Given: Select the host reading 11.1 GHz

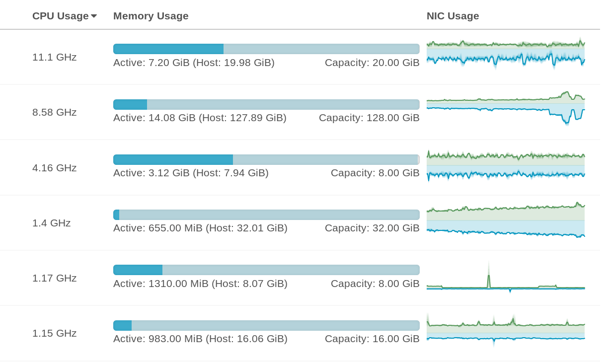Looking at the screenshot, I should [55, 57].
